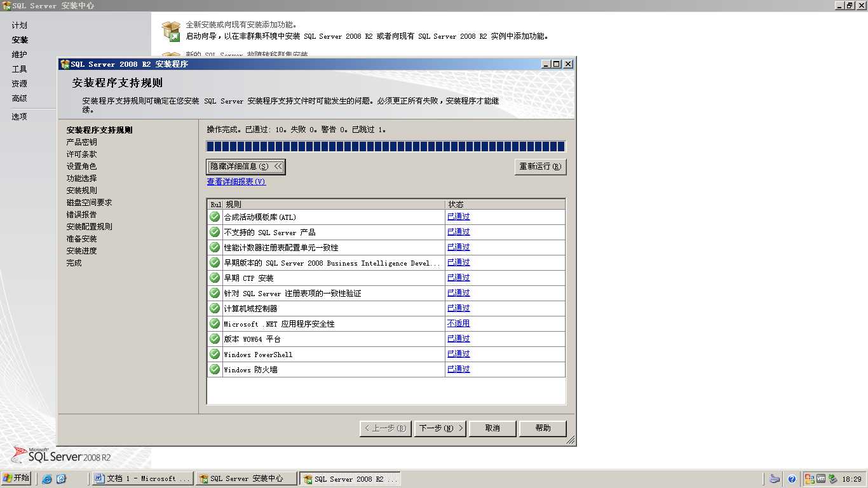Screen dimensions: 868x488
Task: Click green check icon for 注册表项的一致性验证 row
Action: [215, 293]
